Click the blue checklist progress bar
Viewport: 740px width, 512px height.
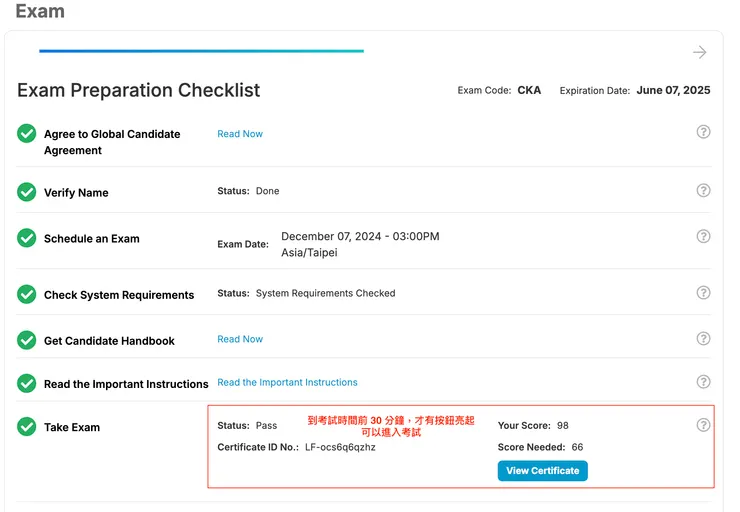[201, 51]
